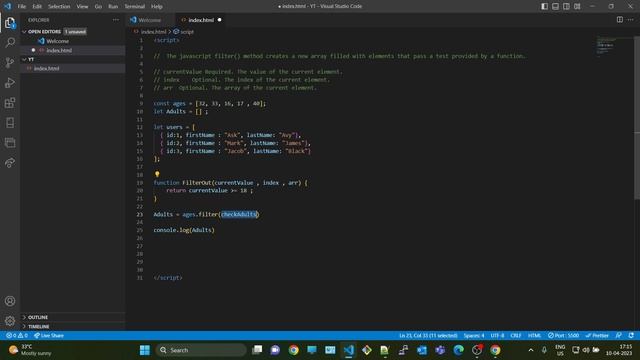This screenshot has width=640, height=360.
Task: Open the Manage gear icon
Action: 10,321
